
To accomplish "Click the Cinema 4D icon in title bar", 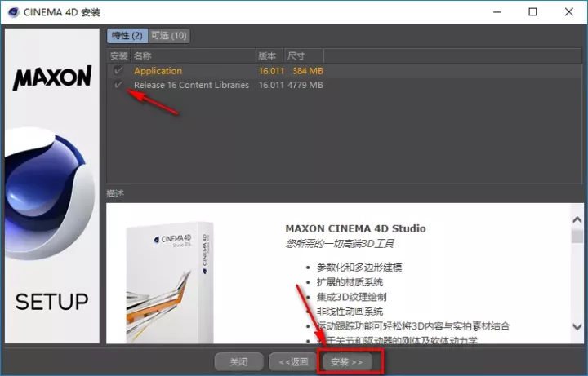I will point(14,12).
